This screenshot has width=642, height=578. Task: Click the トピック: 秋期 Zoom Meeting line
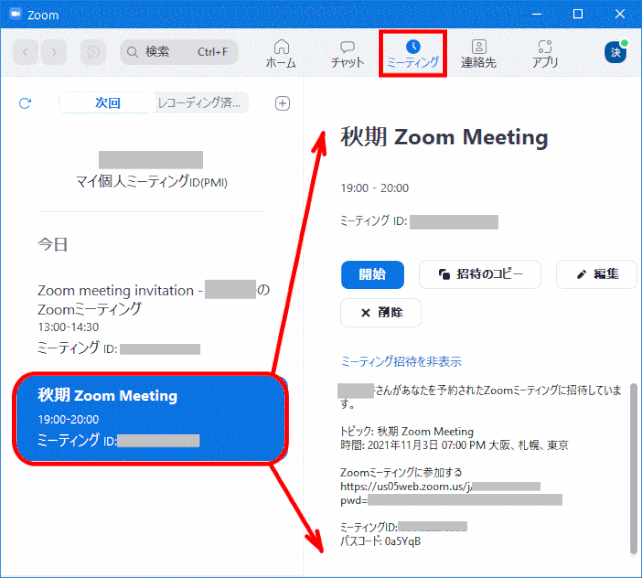click(x=407, y=431)
